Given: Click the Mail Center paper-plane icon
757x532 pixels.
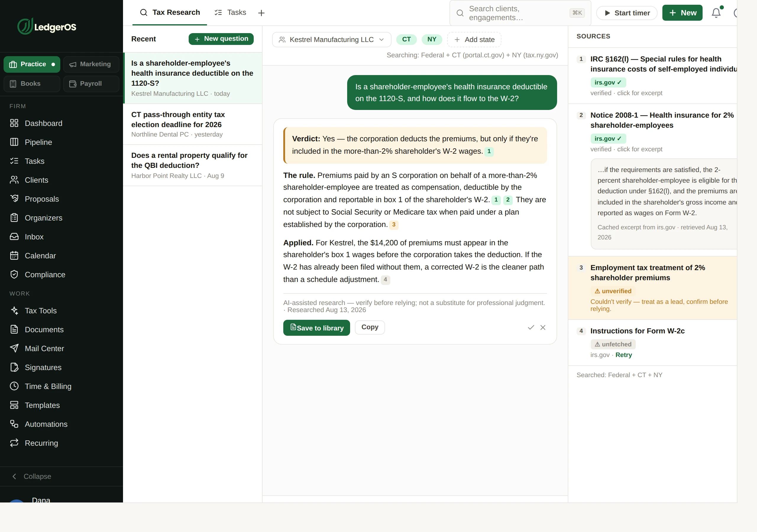Looking at the screenshot, I should tap(14, 348).
